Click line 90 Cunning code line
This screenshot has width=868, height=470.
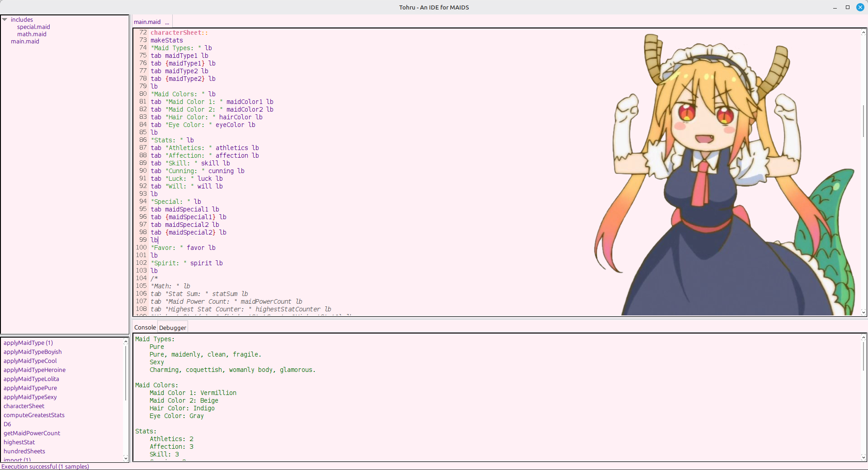point(198,171)
